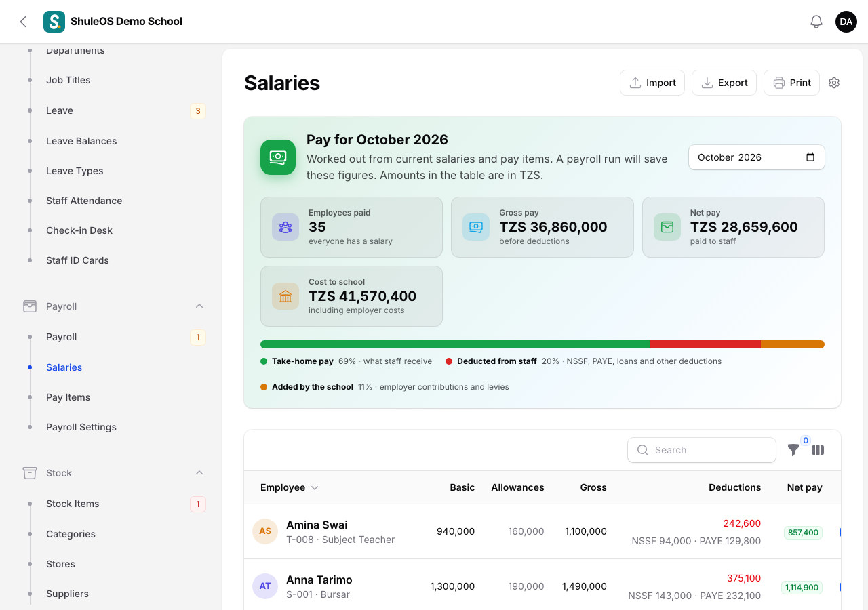Click the Print button
Viewport: 868px width, 610px height.
tap(792, 83)
